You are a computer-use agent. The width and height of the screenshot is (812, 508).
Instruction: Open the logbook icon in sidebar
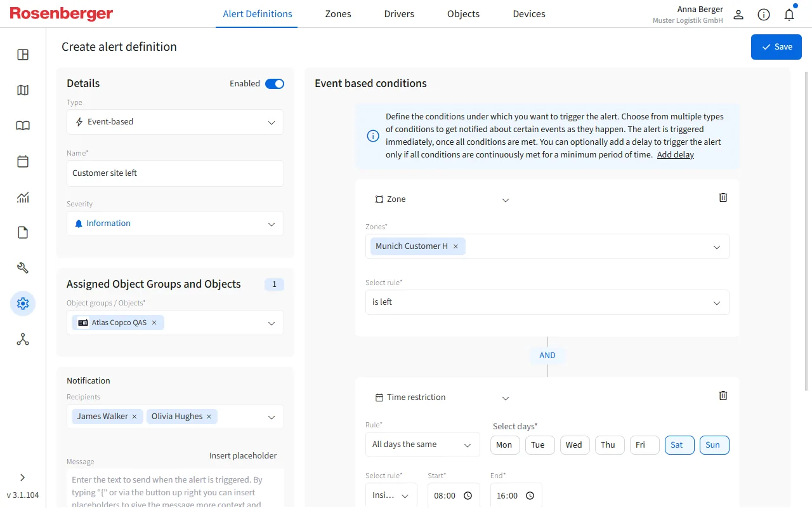23,126
